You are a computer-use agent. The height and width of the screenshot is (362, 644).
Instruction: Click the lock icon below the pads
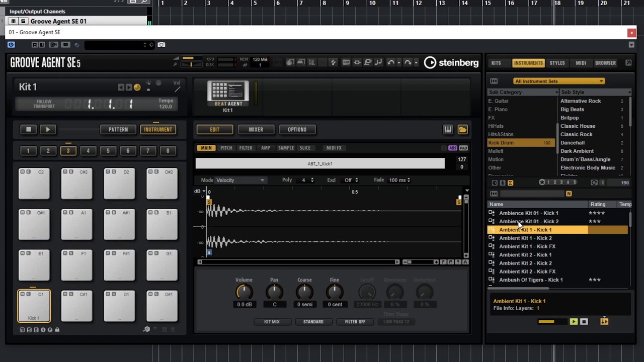(57, 330)
